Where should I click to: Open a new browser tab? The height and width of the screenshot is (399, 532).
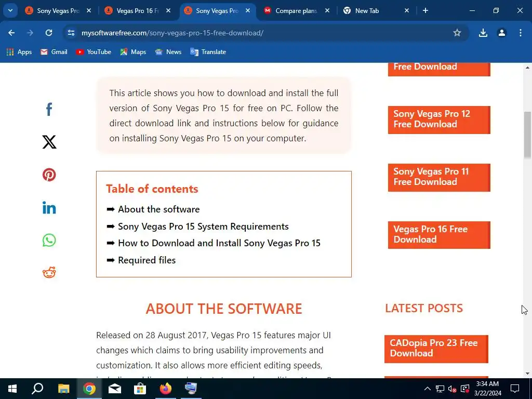coord(425,11)
